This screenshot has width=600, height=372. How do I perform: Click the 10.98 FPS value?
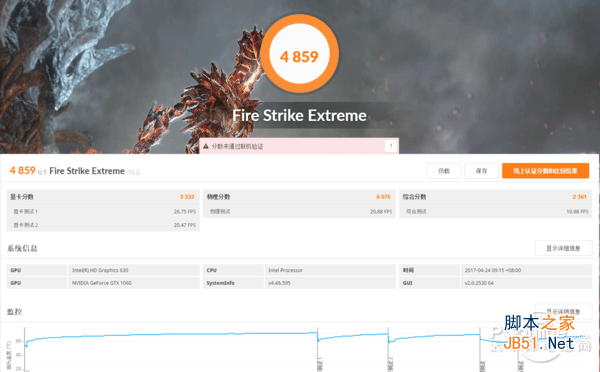(x=577, y=211)
